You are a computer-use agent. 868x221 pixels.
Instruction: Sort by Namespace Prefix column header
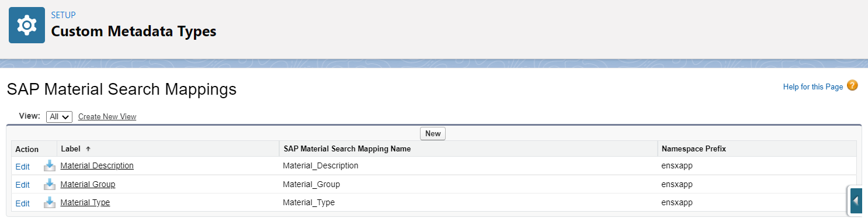tap(694, 149)
